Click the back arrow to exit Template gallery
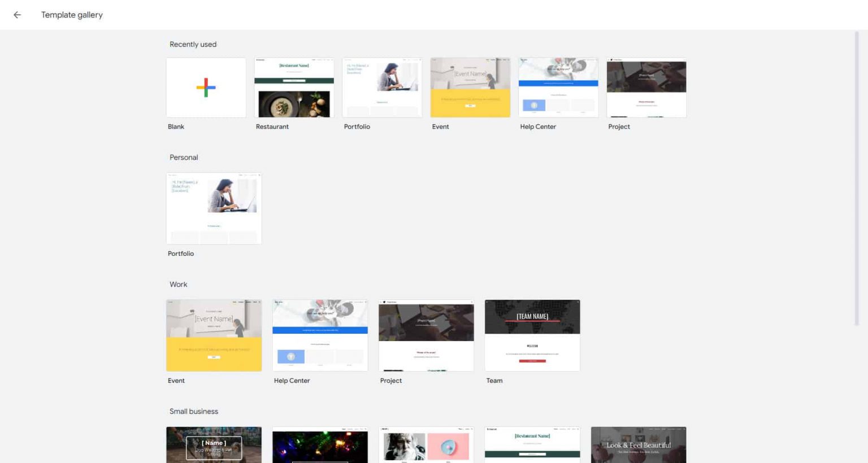 coord(17,15)
